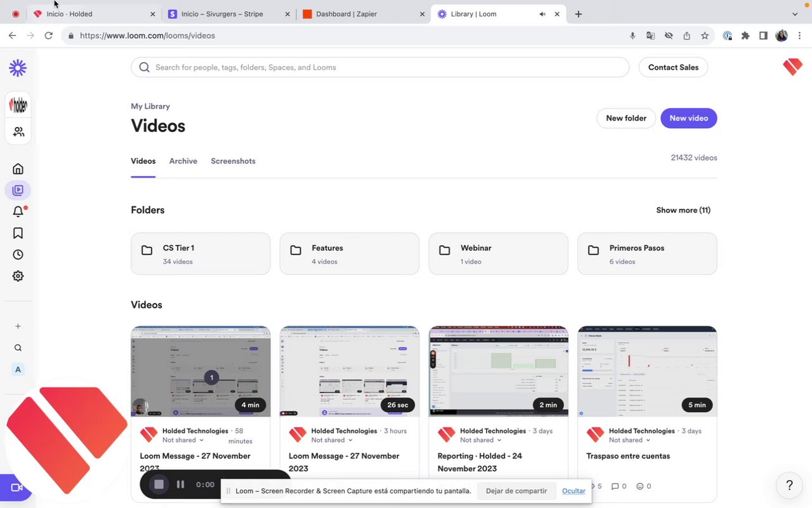
Task: Click 'Dejar de compartir' to stop sharing
Action: (516, 491)
